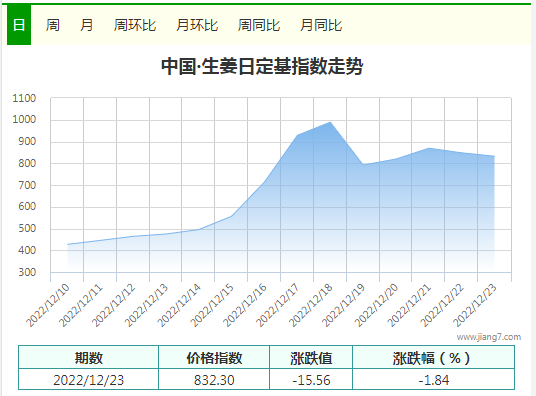
Task: Click the 2022/12/17 x-axis label
Action: click(x=278, y=305)
